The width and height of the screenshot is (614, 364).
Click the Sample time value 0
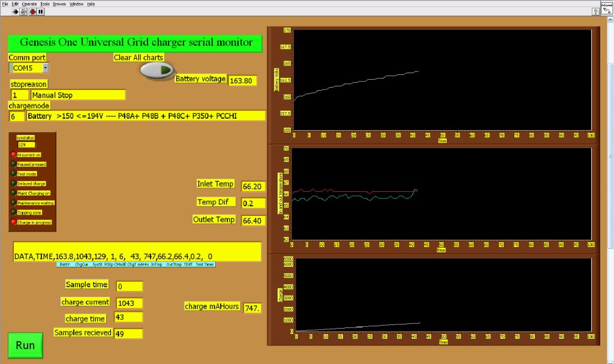tap(130, 287)
